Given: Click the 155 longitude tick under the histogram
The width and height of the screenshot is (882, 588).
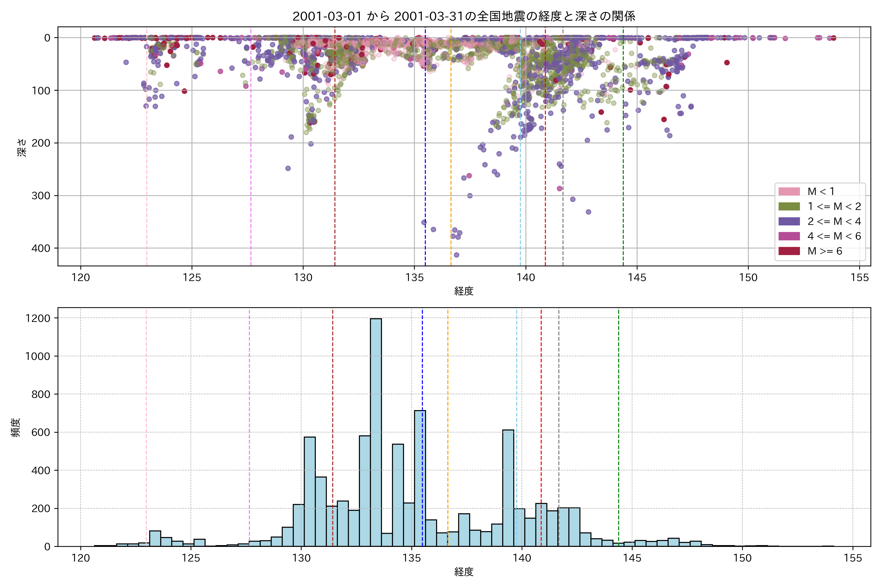Looking at the screenshot, I should pos(853,558).
